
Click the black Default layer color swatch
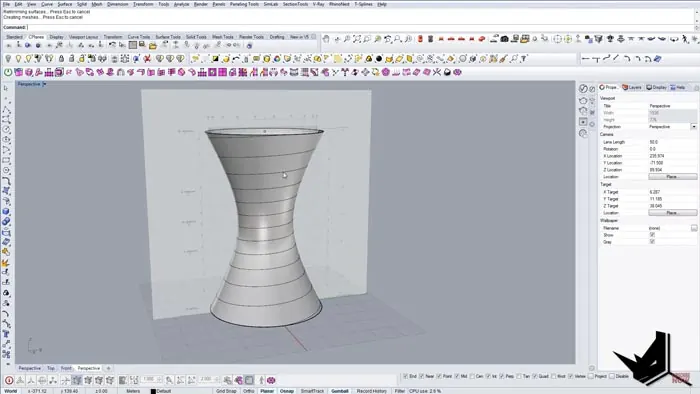tap(153, 391)
